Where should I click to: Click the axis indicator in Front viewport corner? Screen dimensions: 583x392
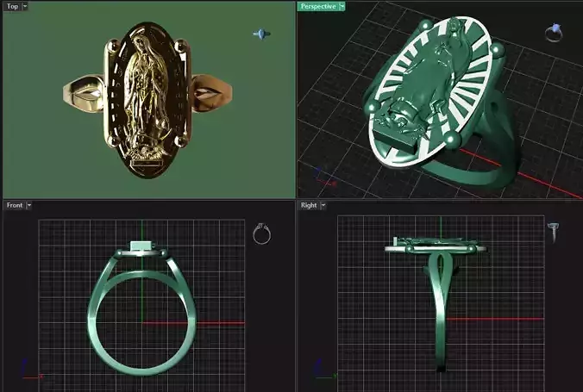(x=32, y=370)
